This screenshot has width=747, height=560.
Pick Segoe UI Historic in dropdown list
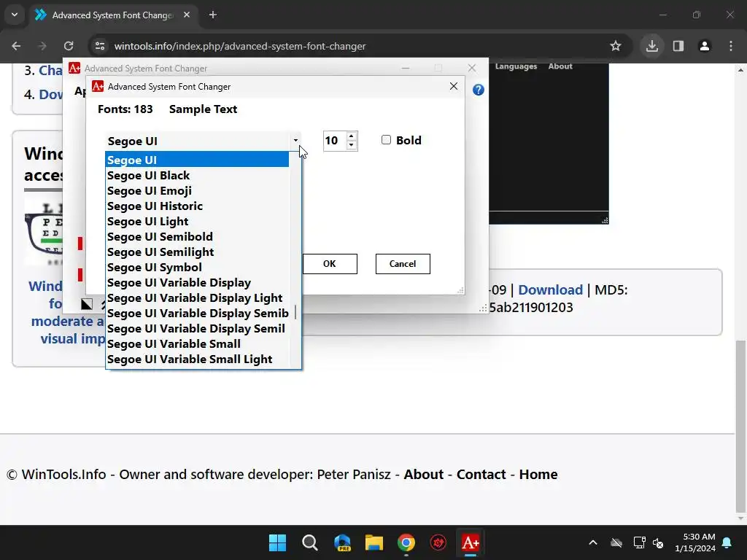pyautogui.click(x=197, y=206)
